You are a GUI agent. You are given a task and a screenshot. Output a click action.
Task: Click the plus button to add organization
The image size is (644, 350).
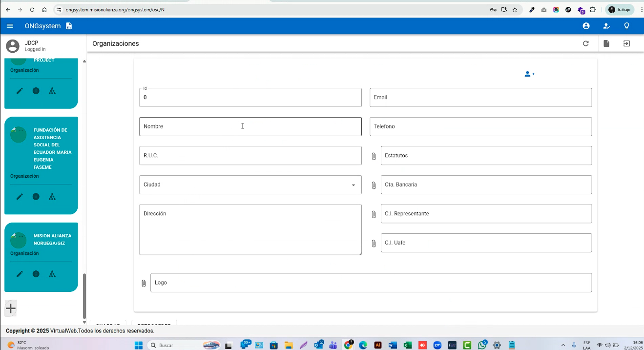(11, 308)
